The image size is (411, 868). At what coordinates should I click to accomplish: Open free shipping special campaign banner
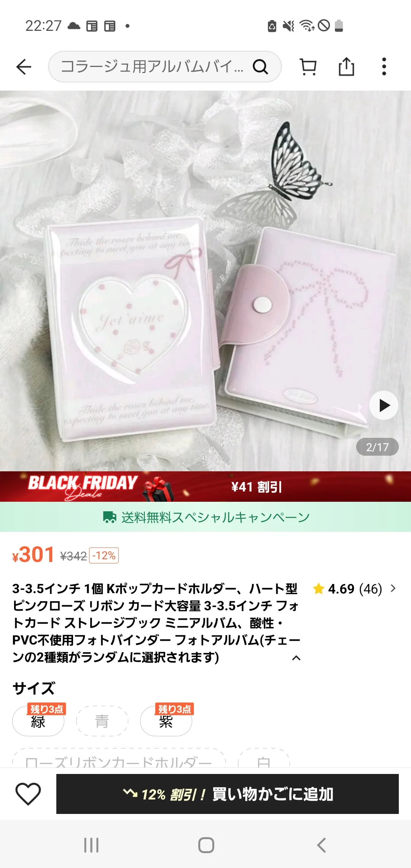tap(205, 517)
